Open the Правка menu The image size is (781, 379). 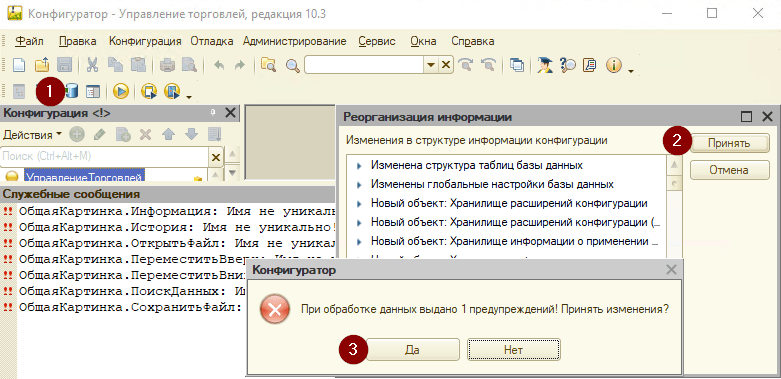point(77,41)
